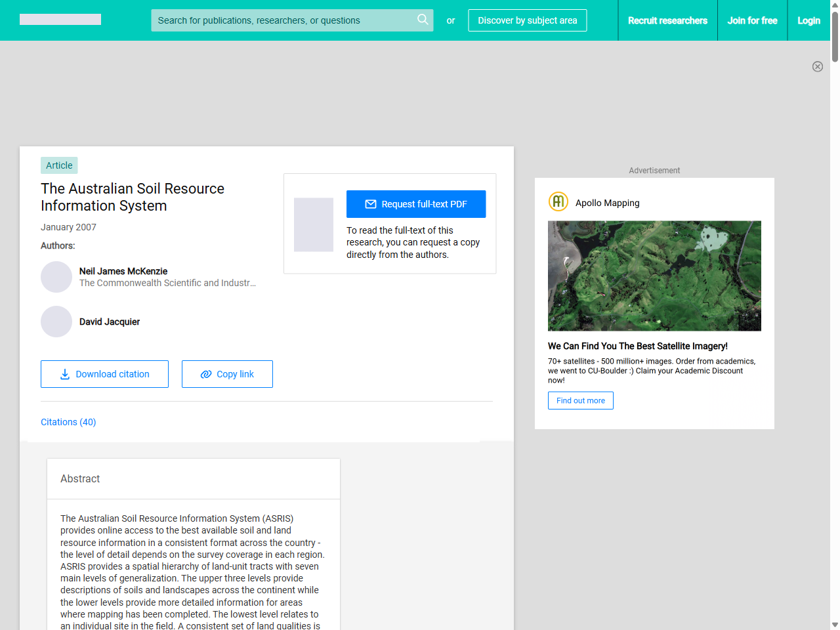Select the Recruit researchers menu item
The height and width of the screenshot is (630, 840).
tap(668, 20)
